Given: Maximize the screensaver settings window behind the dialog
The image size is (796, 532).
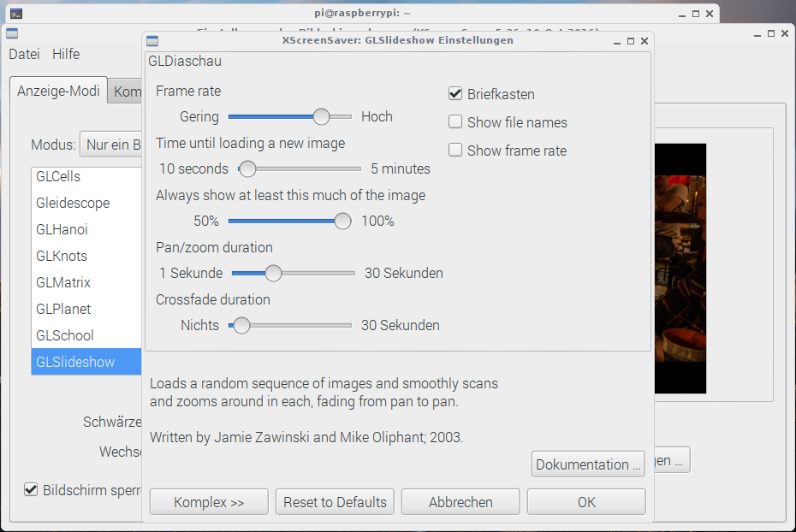Looking at the screenshot, I should [771, 33].
